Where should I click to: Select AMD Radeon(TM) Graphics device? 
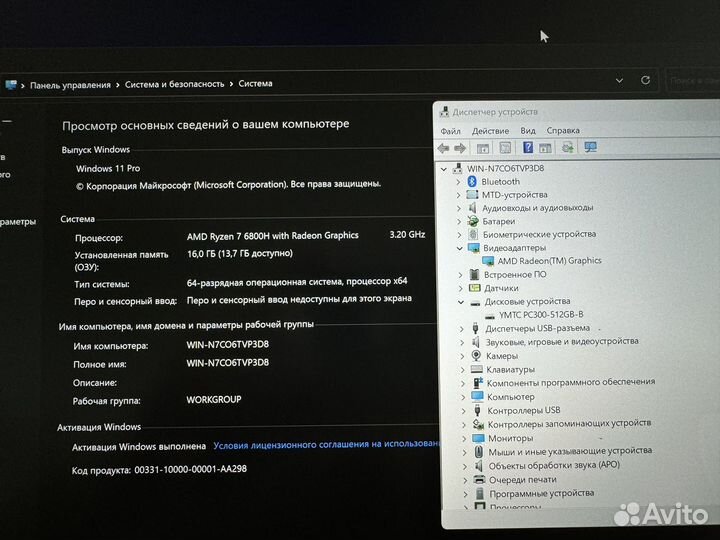549,261
